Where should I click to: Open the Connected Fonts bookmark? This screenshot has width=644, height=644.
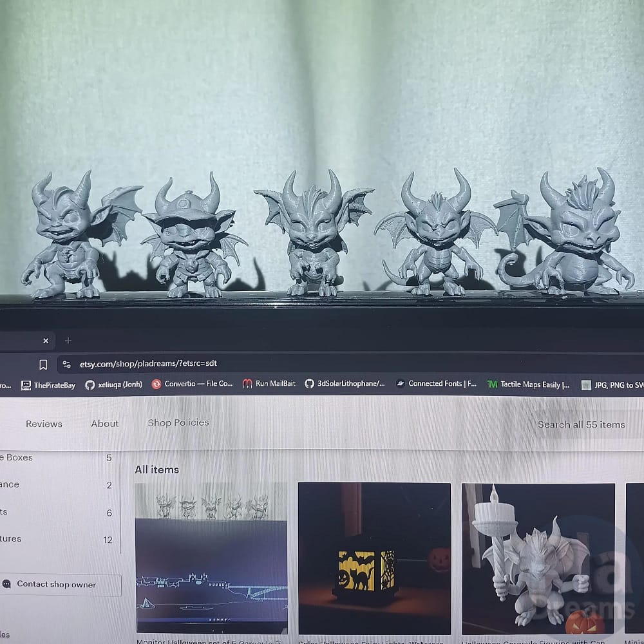coord(436,384)
